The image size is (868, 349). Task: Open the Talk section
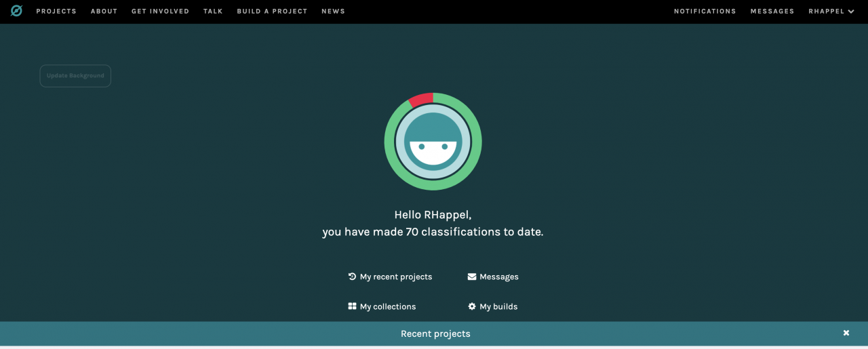(213, 12)
